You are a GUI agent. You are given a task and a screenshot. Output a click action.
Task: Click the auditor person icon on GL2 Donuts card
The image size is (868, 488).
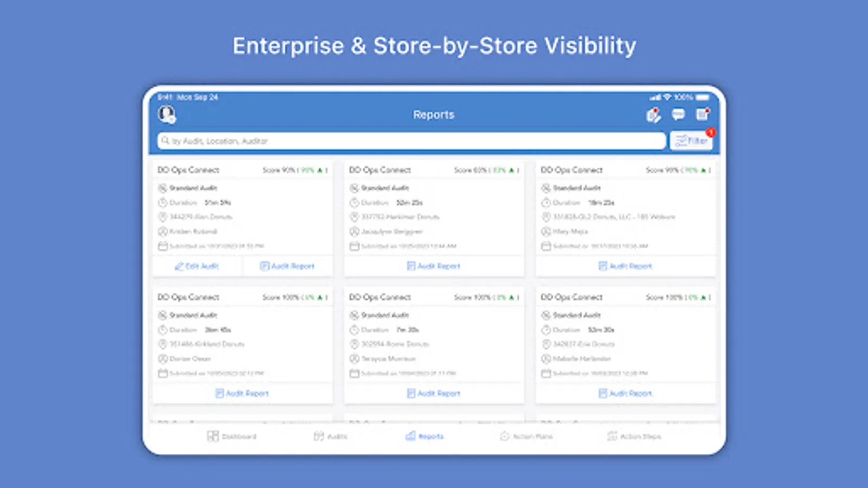[546, 232]
